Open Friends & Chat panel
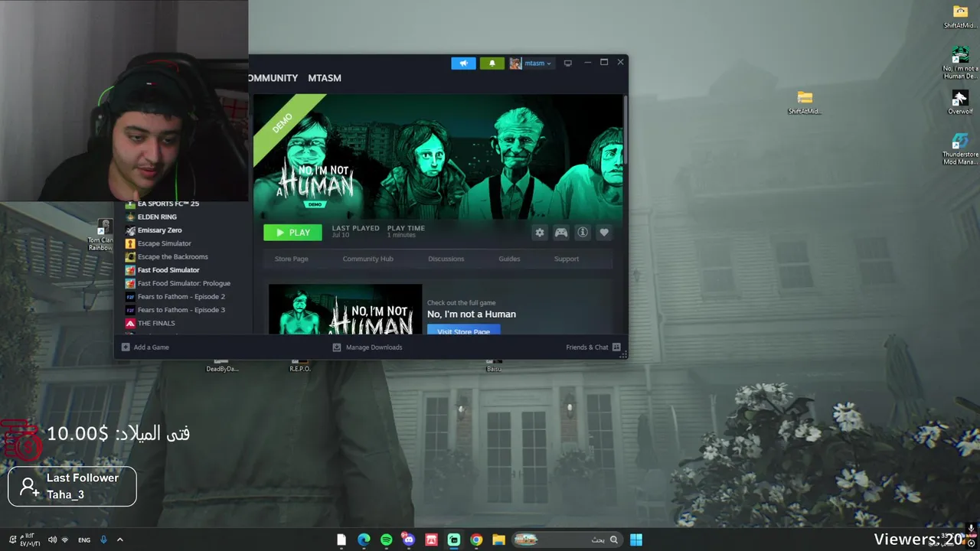Image resolution: width=980 pixels, height=551 pixels. 593,347
